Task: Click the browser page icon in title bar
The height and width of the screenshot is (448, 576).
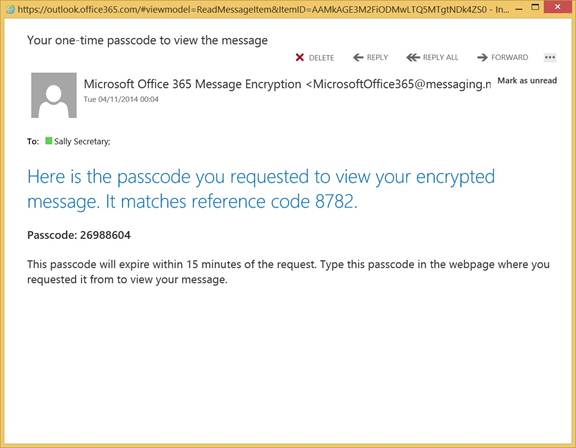Action: (x=11, y=9)
